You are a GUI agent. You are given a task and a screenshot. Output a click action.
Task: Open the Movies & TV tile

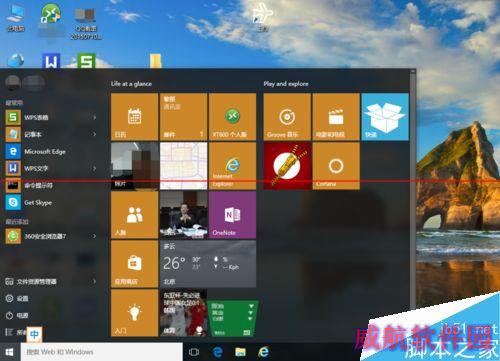pyautogui.click(x=336, y=116)
